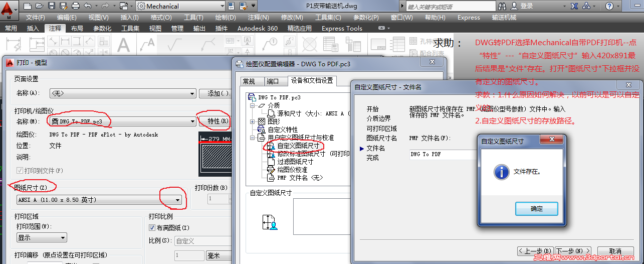Open the 文件(F) menu
This screenshot has height=264, width=644.
[36, 17]
